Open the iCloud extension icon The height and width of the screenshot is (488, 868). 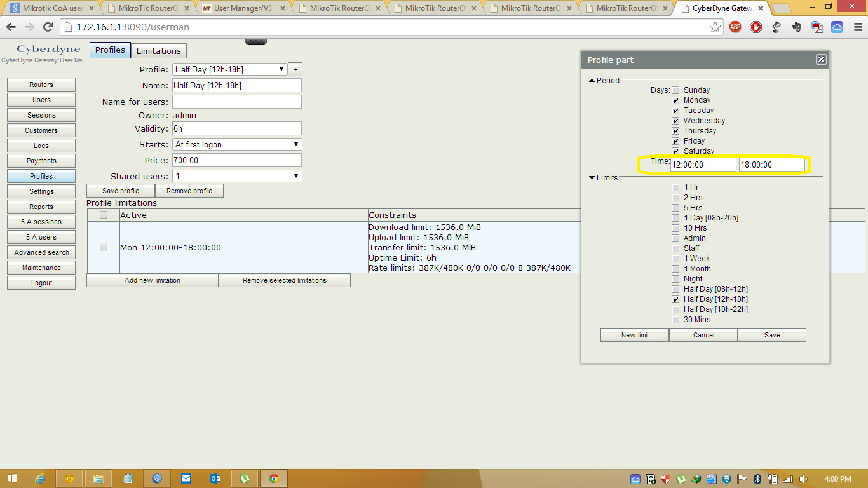pos(836,27)
